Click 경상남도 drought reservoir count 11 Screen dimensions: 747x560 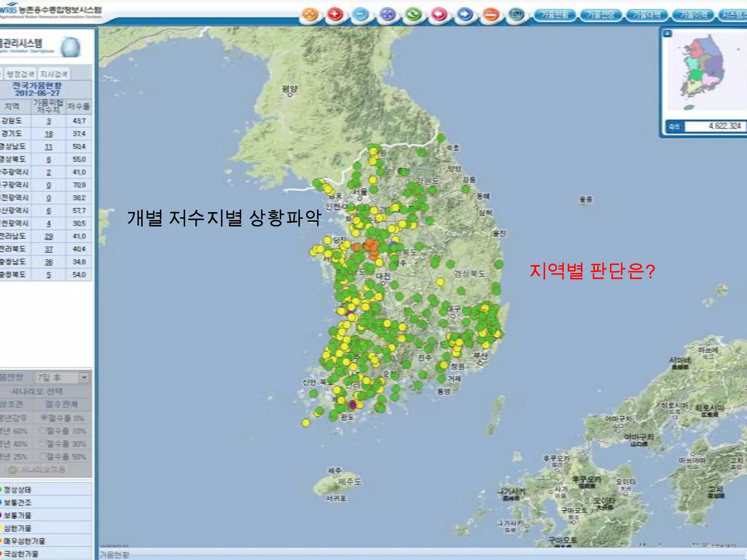point(49,147)
